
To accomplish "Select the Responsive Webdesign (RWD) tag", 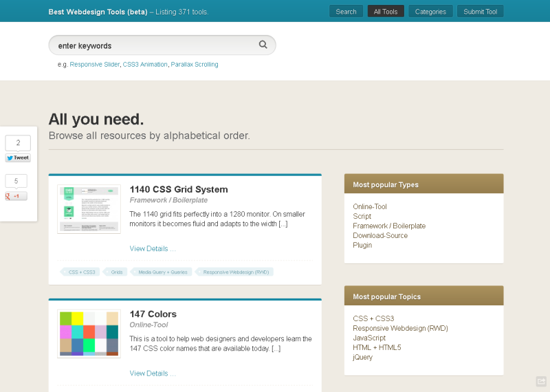I will (235, 272).
